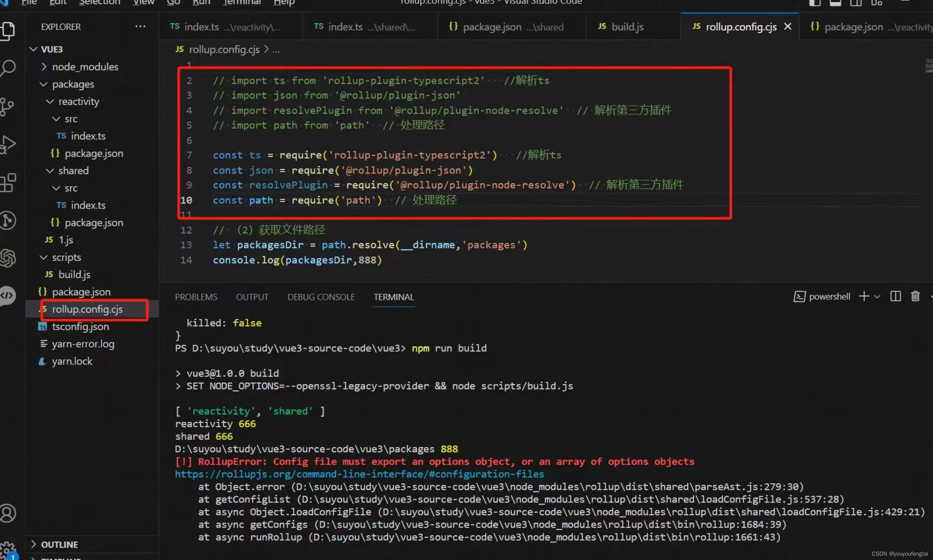Collapse src folder under shared
This screenshot has height=560, width=933.
click(56, 188)
